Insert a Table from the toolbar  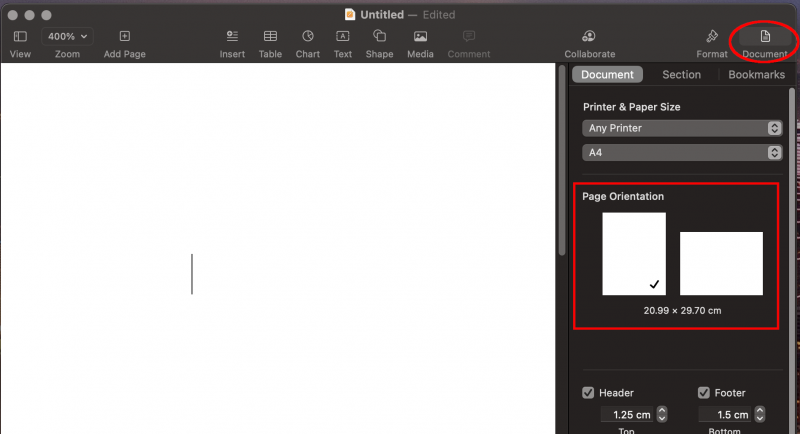270,37
